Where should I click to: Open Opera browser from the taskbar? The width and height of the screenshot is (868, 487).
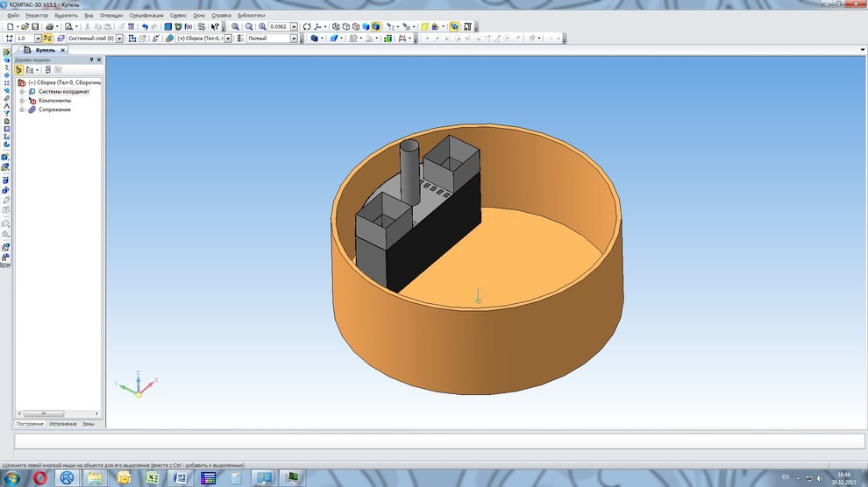pos(40,477)
